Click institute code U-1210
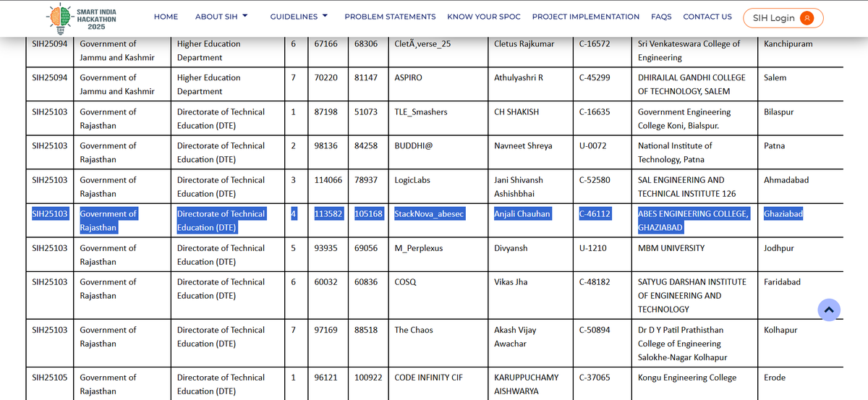Image resolution: width=868 pixels, height=400 pixels. coord(593,248)
